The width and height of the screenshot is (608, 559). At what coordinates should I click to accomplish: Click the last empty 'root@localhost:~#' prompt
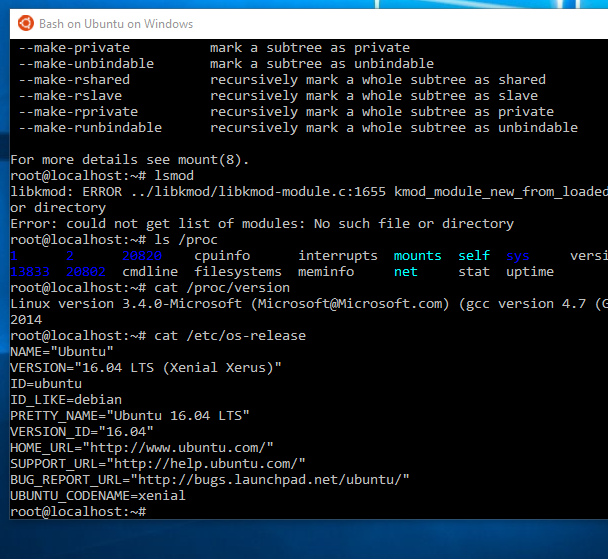point(78,512)
